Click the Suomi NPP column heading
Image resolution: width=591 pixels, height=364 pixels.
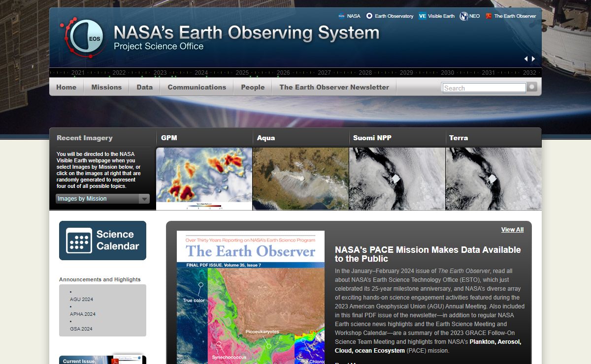click(372, 138)
